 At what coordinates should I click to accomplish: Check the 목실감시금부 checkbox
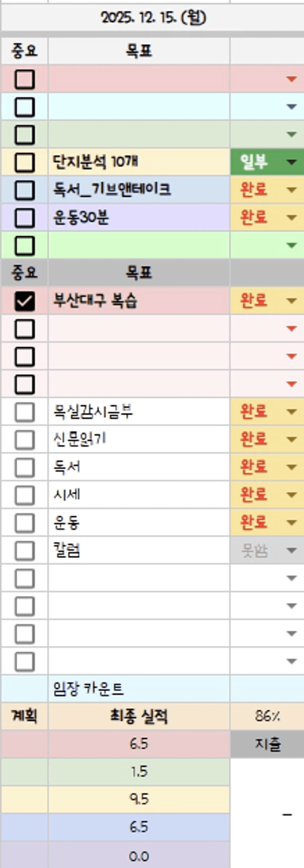[x=25, y=412]
